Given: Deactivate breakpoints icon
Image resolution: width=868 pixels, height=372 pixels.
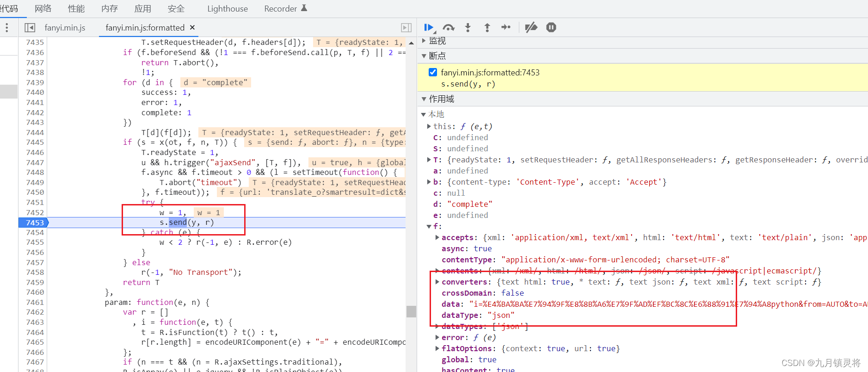Looking at the screenshot, I should [531, 27].
